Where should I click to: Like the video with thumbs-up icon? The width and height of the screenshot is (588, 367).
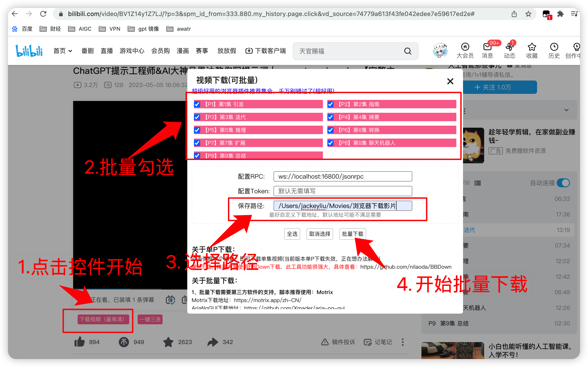click(x=80, y=342)
